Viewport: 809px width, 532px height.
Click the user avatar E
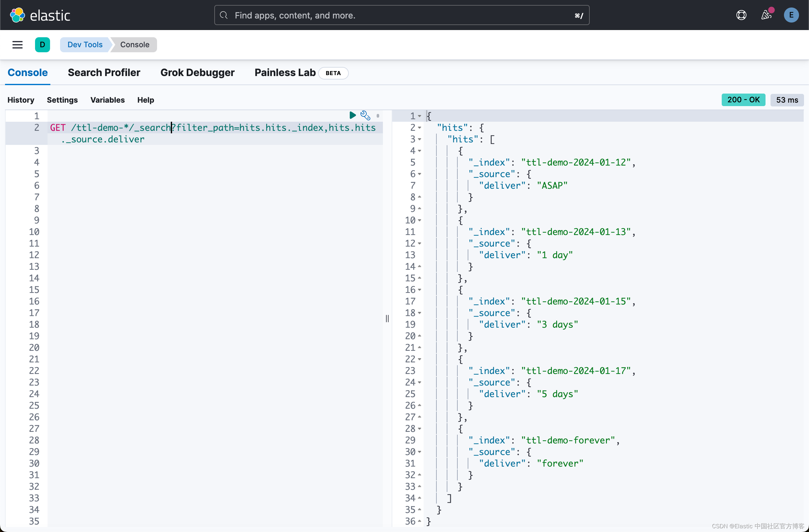(x=791, y=15)
